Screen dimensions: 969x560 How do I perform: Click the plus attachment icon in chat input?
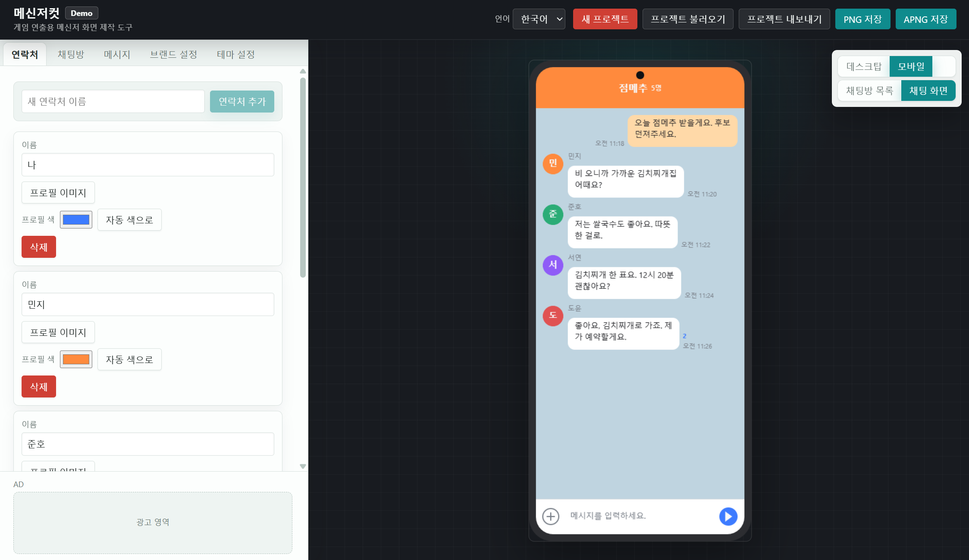(551, 516)
